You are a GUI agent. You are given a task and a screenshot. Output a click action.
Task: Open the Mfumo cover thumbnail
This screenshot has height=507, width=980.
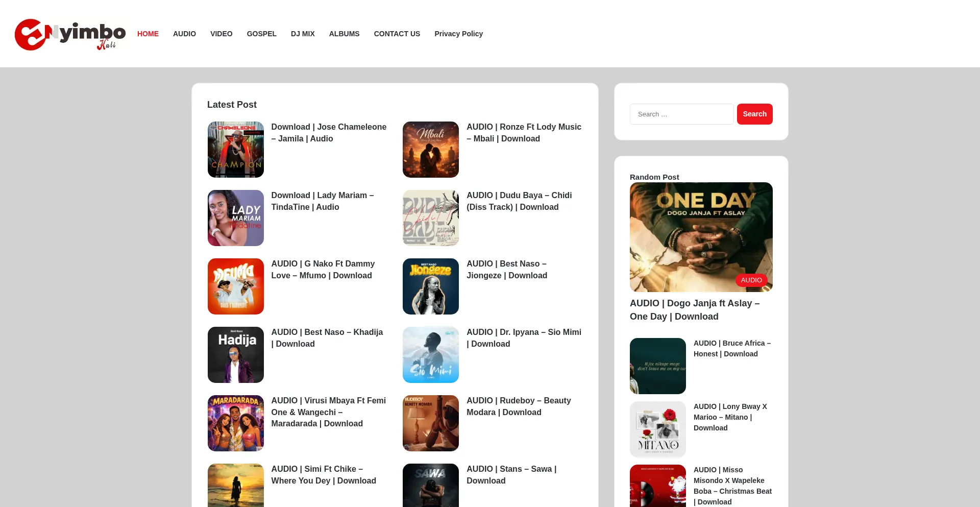coord(236,286)
